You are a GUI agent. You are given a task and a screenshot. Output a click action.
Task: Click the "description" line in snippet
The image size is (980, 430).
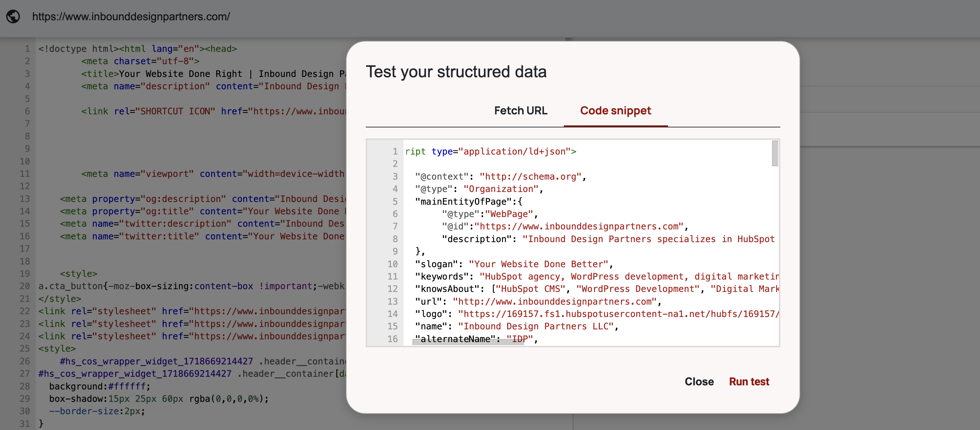(x=608, y=239)
